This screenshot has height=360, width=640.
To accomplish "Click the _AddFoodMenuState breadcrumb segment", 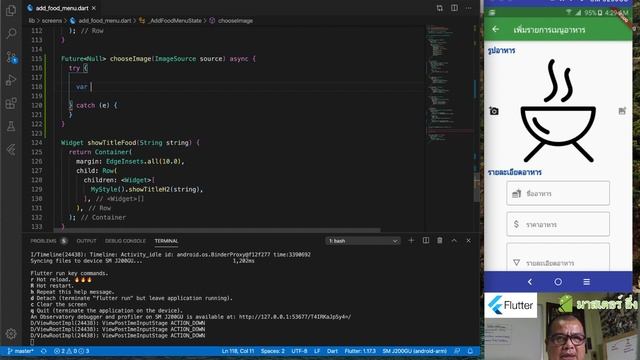I will click(175, 20).
